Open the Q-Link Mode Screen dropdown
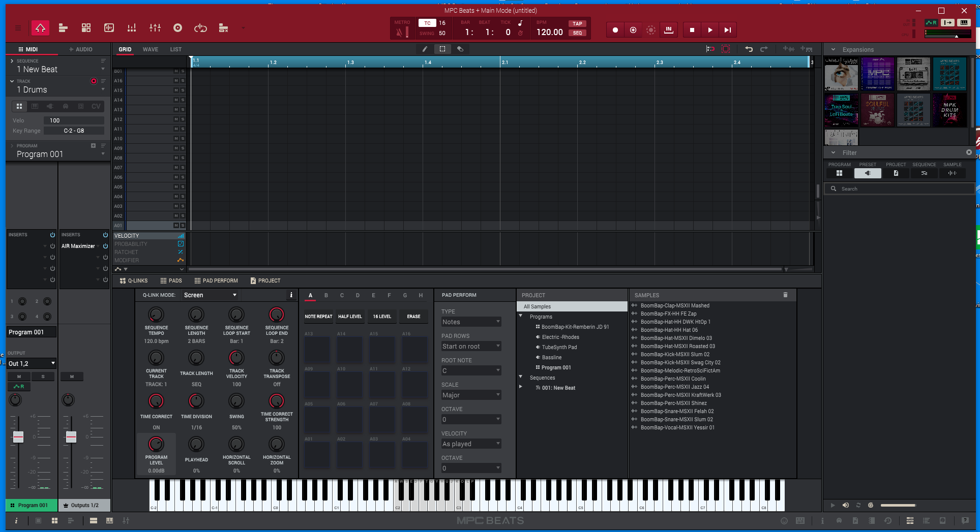The width and height of the screenshot is (980, 532). (x=210, y=295)
